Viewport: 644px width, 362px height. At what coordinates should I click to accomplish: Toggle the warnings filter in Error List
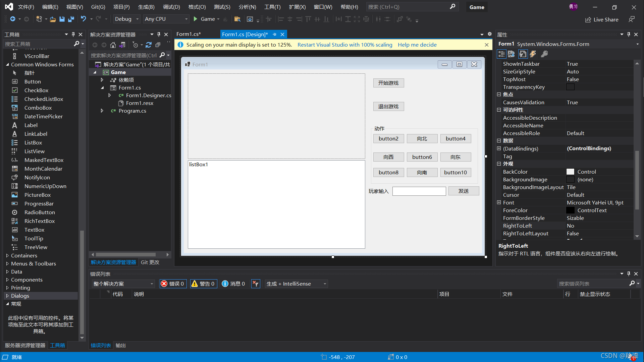tap(203, 284)
